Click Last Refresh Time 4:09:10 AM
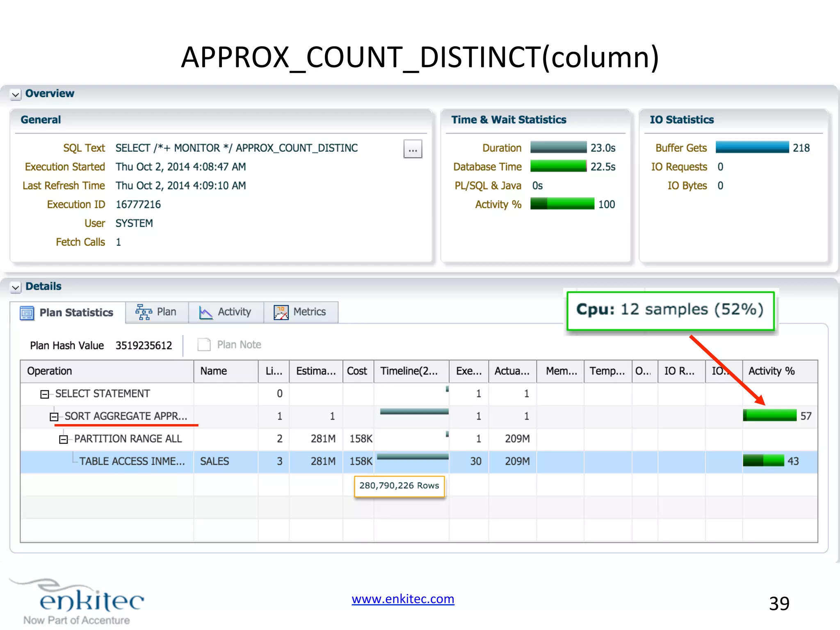 coord(180,186)
